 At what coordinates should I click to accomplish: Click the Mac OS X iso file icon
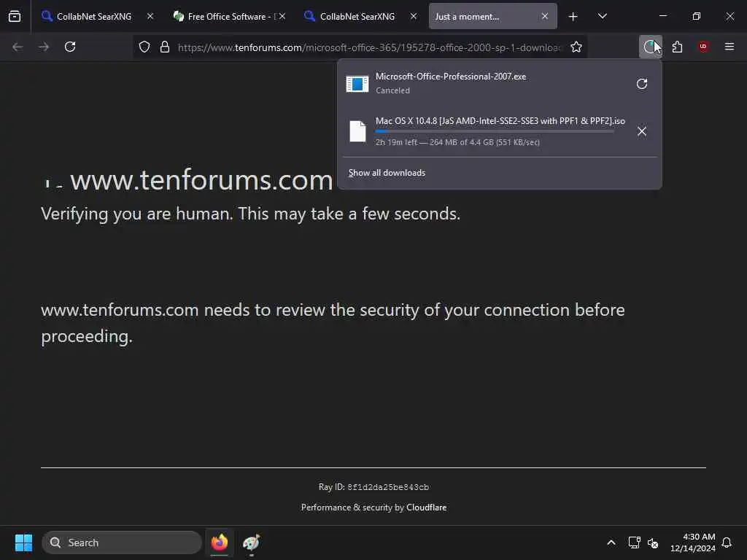(x=357, y=131)
